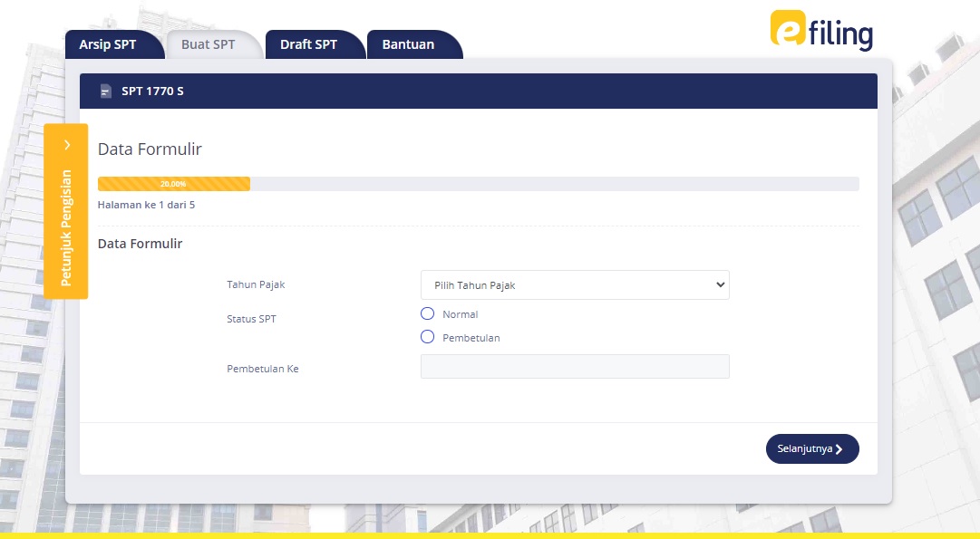Click the Halaman ke 1 dari 5 label

tap(148, 205)
